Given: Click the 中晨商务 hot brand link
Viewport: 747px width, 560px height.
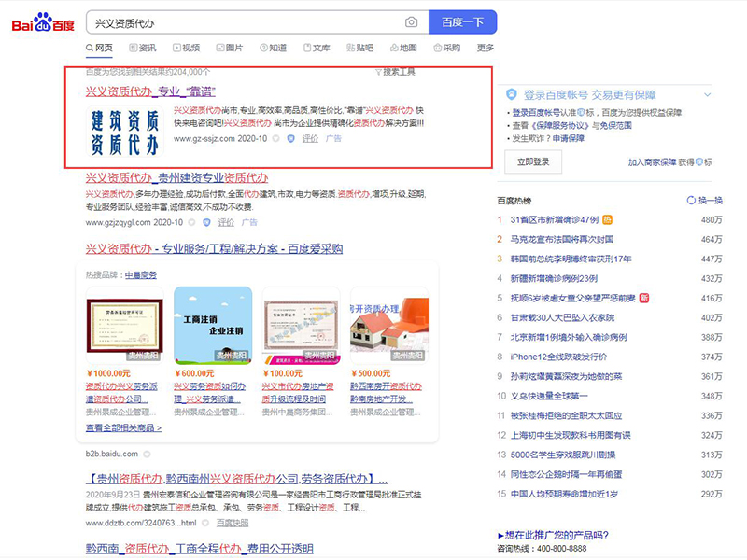Looking at the screenshot, I should tap(141, 275).
